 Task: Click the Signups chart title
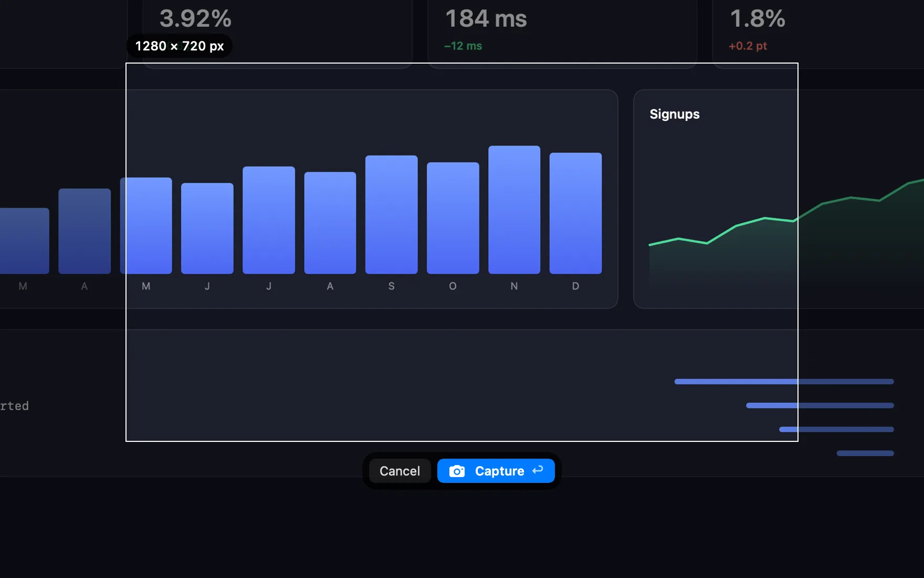[675, 114]
